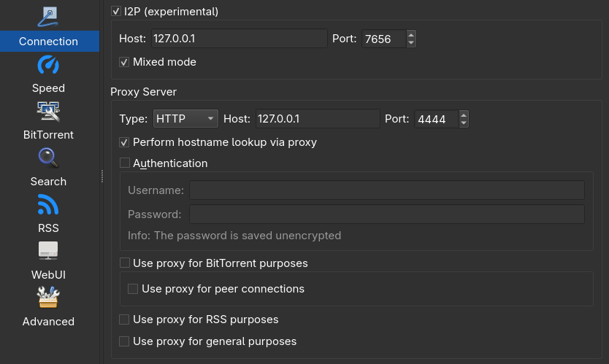Go to the RSS feed icon
The height and width of the screenshot is (364, 609).
[x=48, y=205]
